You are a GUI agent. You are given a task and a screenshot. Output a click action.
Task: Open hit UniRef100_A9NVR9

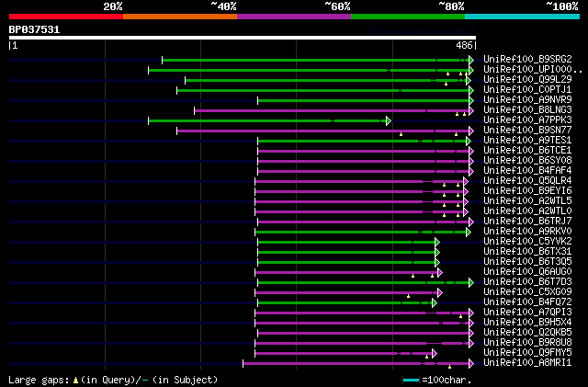coord(527,100)
